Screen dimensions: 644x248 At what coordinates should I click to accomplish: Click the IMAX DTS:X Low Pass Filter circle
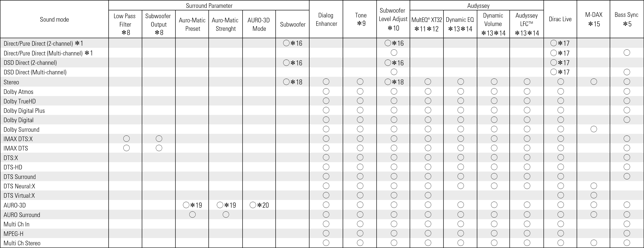pyautogui.click(x=127, y=138)
